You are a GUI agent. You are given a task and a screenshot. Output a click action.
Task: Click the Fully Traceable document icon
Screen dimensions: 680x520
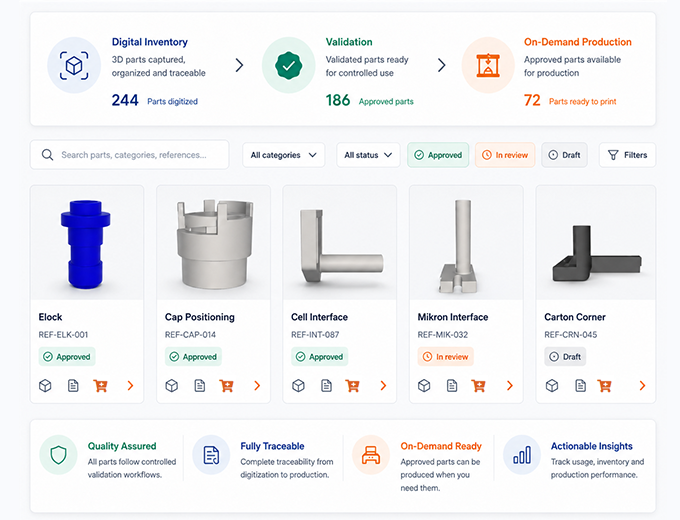211,455
